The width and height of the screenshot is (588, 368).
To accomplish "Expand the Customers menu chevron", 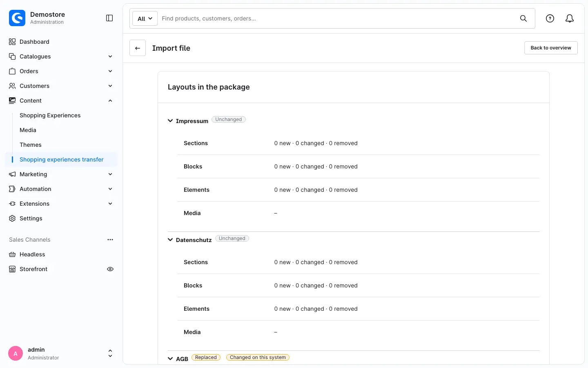I will click(x=110, y=86).
